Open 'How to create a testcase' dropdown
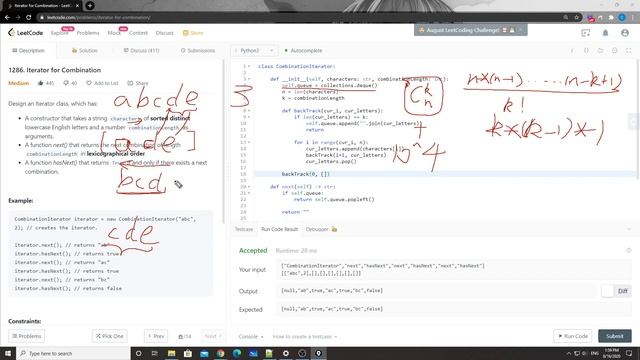 click(305, 337)
